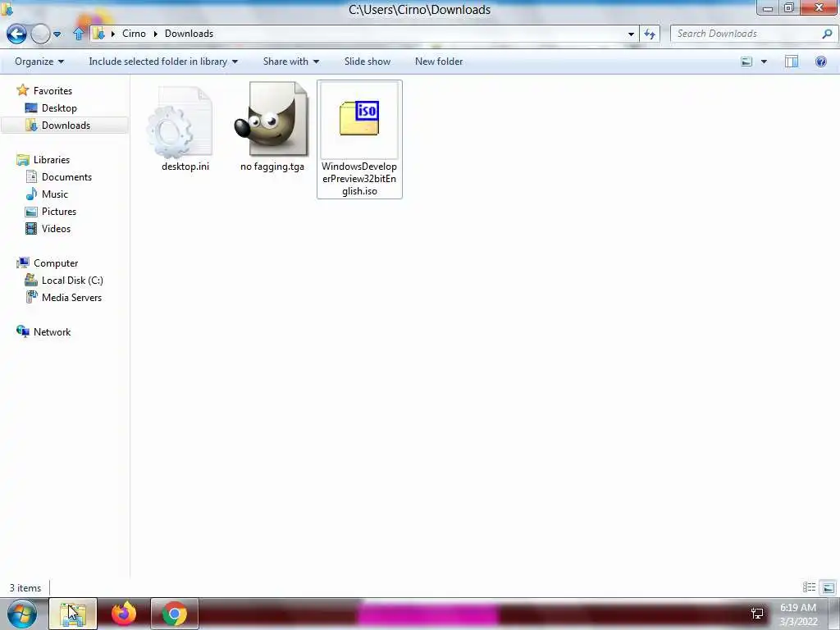Select Network in the navigation pane
The height and width of the screenshot is (630, 840).
click(x=52, y=332)
